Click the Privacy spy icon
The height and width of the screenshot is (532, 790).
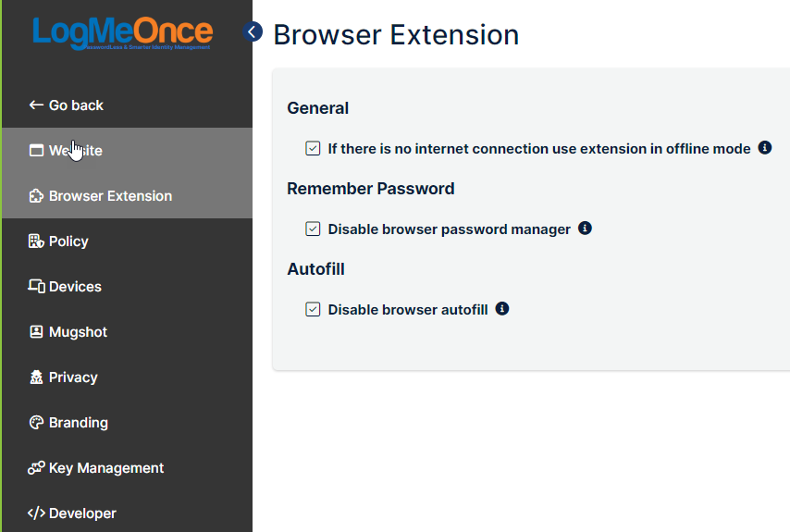click(x=36, y=377)
